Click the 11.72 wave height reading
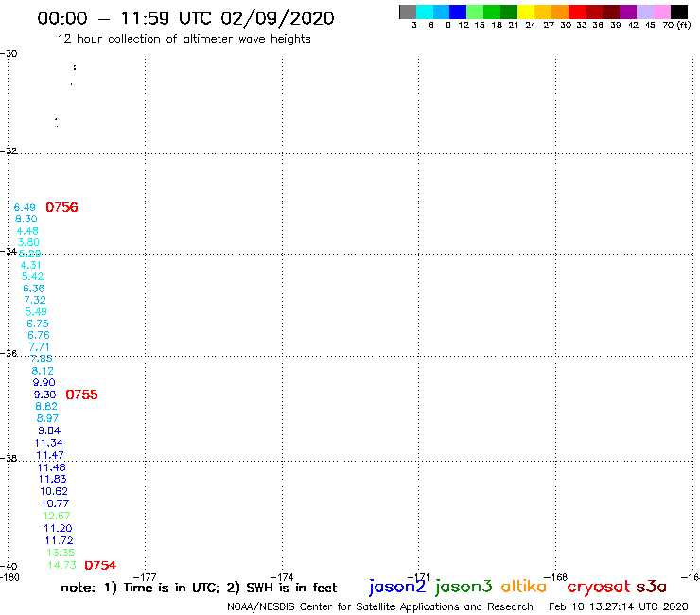700x615 pixels. point(60,540)
